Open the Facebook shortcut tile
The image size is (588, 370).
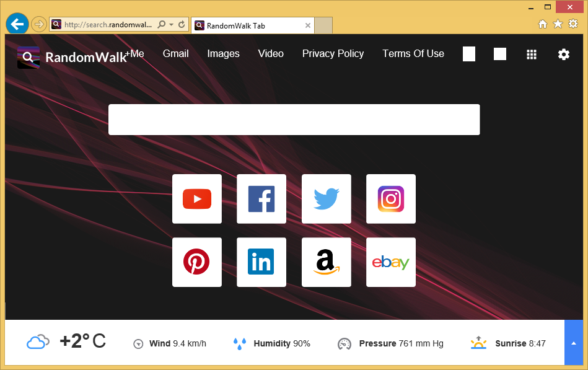pyautogui.click(x=261, y=199)
